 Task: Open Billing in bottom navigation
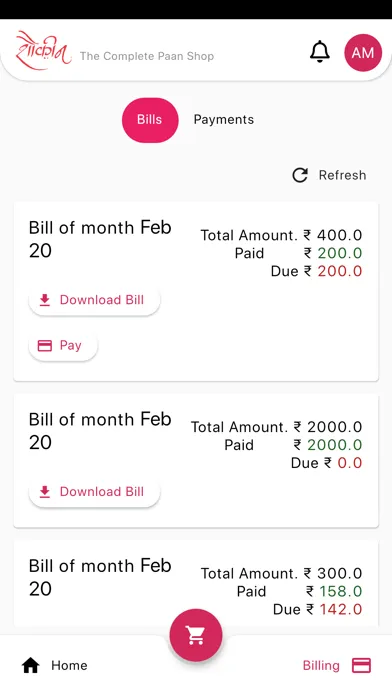(337, 665)
